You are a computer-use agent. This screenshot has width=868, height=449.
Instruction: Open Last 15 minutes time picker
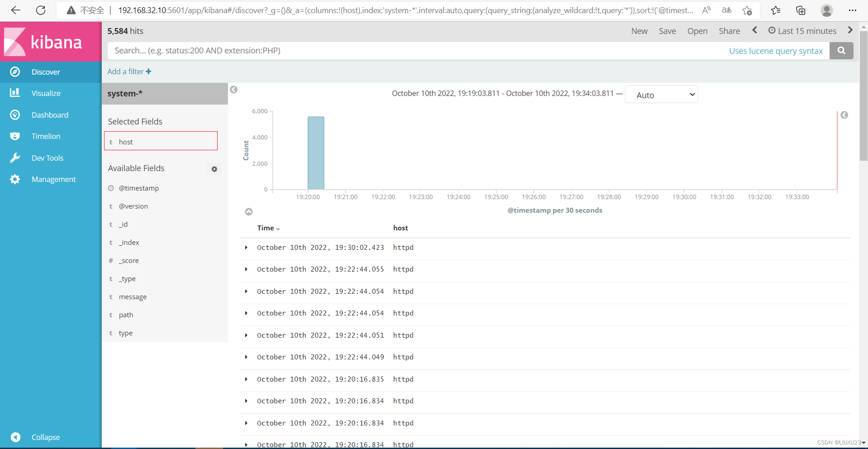[x=802, y=31]
